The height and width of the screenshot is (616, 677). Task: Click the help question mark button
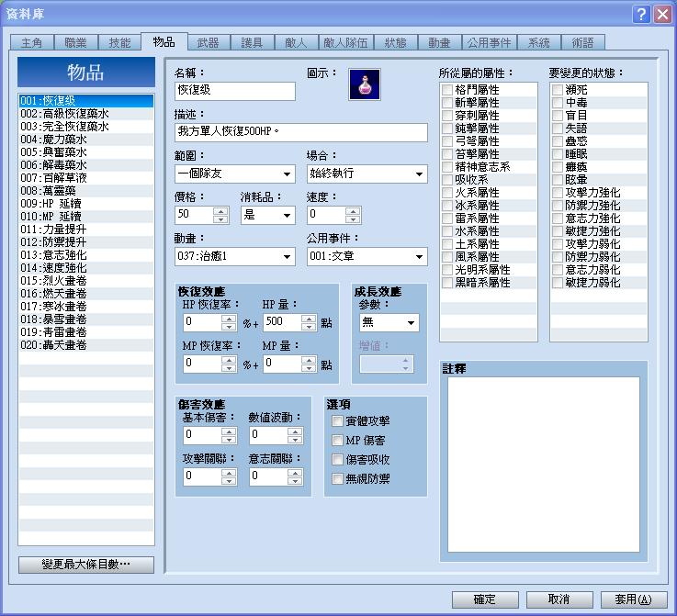[x=641, y=15]
